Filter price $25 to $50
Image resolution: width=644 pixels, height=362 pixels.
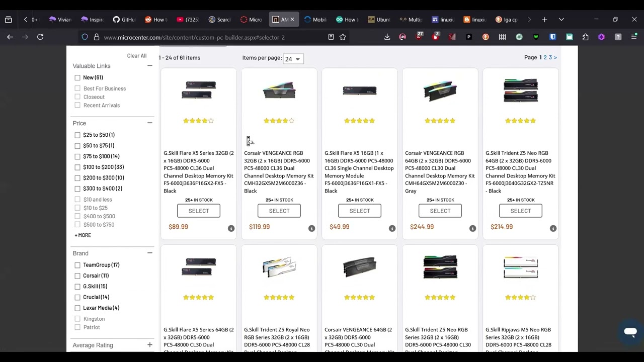pos(77,135)
